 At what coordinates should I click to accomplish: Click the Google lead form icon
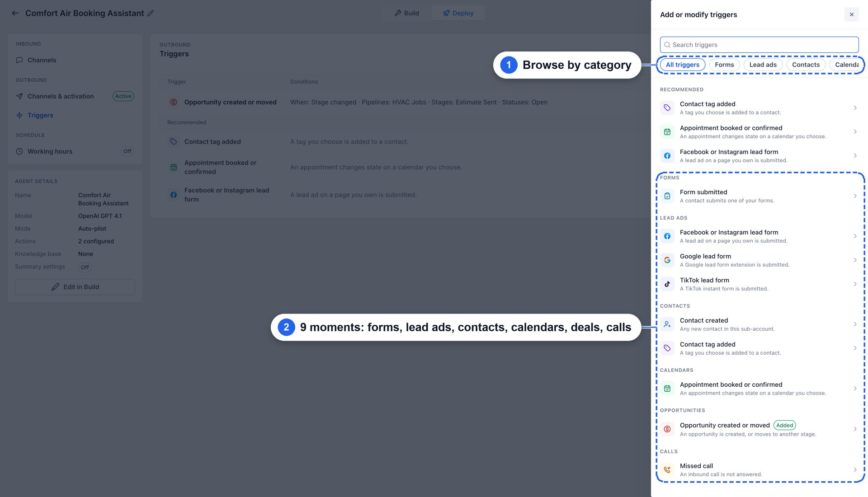(x=667, y=260)
